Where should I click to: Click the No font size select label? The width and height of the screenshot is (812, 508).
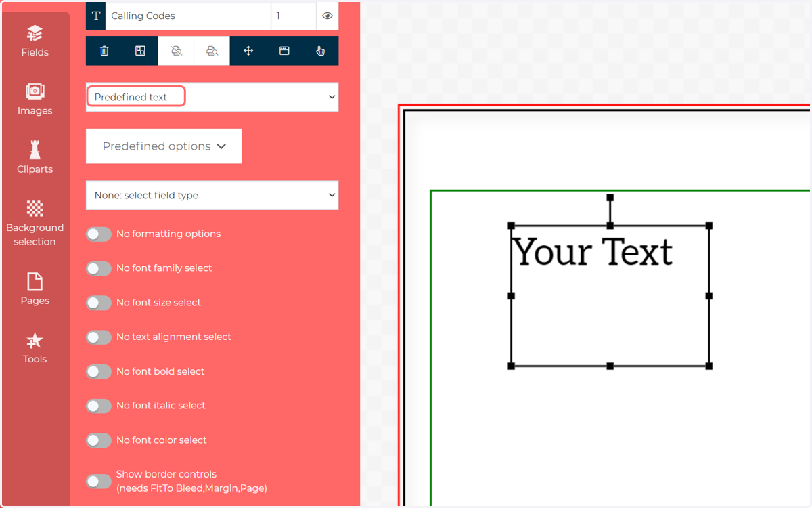pyautogui.click(x=159, y=303)
